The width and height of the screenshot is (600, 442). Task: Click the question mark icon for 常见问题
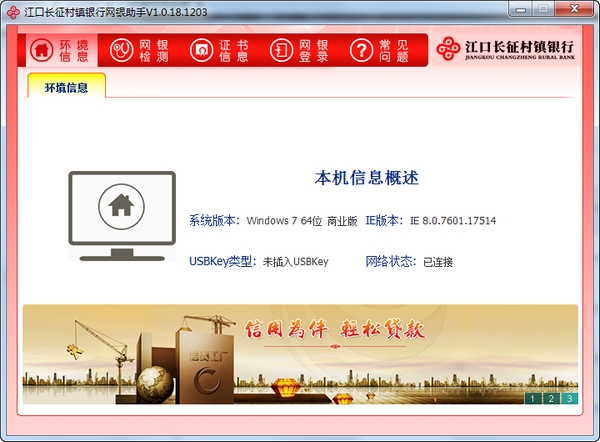361,50
